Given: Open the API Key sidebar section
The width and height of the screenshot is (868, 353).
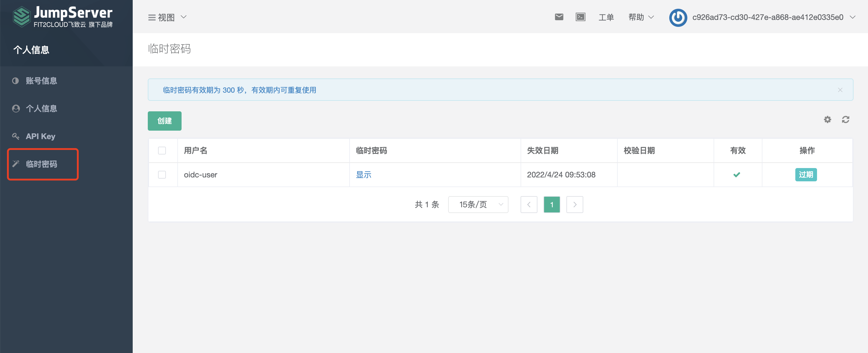Looking at the screenshot, I should point(40,136).
